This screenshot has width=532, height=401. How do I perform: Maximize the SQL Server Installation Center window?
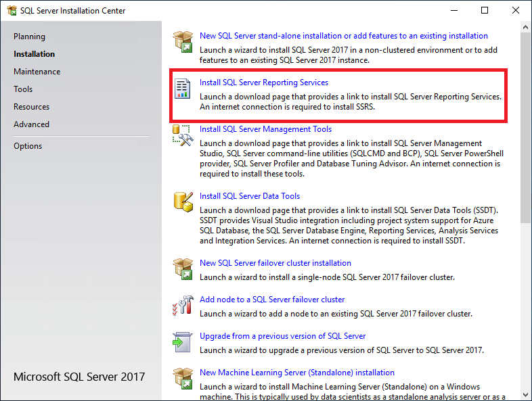(x=485, y=11)
